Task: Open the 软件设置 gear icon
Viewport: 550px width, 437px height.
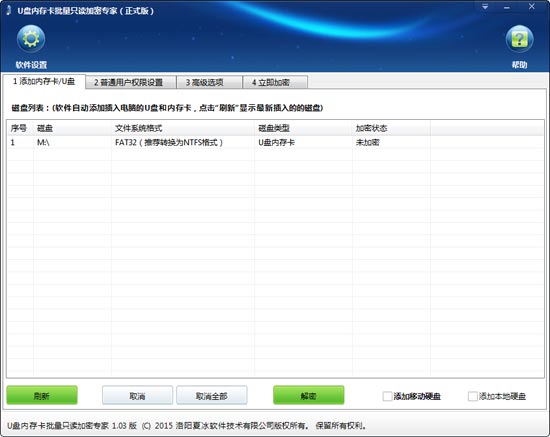Action: (x=31, y=39)
